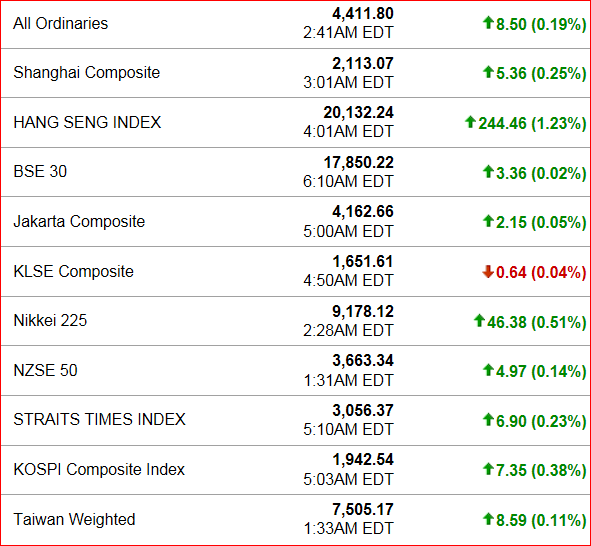Image resolution: width=591 pixels, height=546 pixels.
Task: Click the up arrow beside KOSPI 7.35 change
Action: coord(488,469)
